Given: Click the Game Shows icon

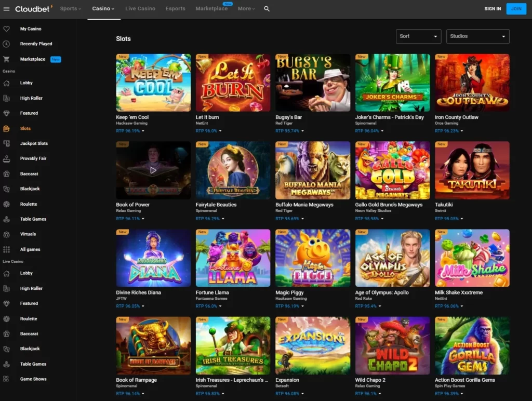Looking at the screenshot, I should point(6,379).
